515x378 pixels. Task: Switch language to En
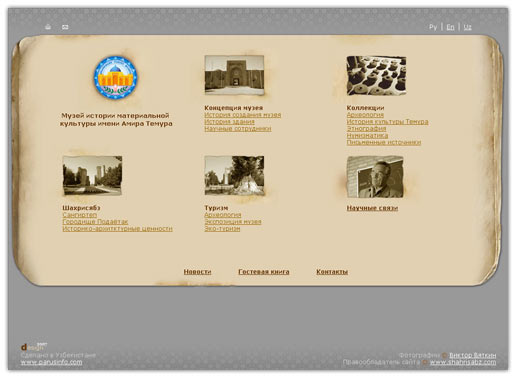coord(450,27)
